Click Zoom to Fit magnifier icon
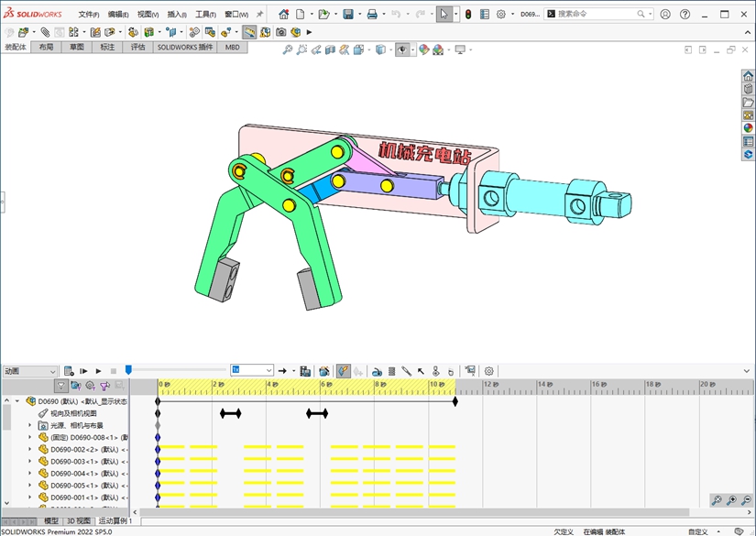 pos(288,49)
